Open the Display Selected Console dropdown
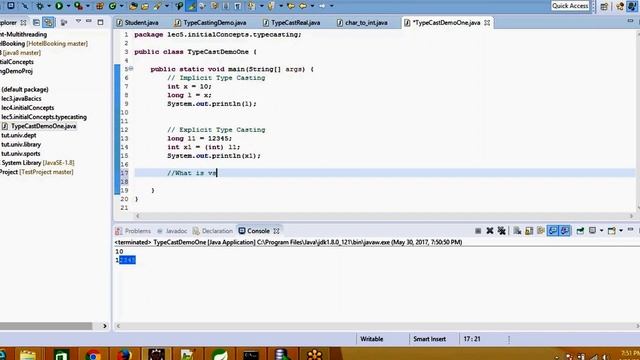 601,231
